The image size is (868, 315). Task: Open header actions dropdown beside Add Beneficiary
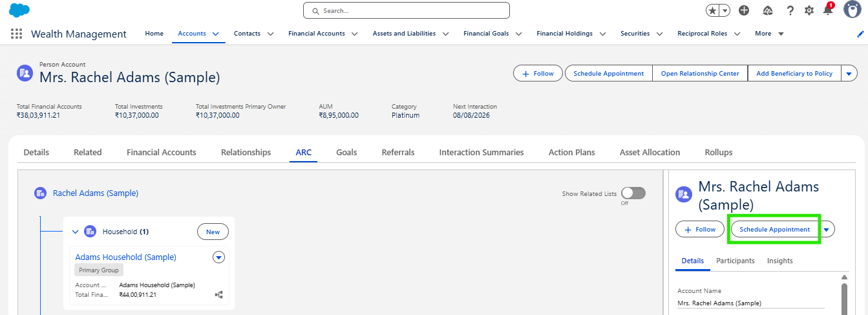849,74
